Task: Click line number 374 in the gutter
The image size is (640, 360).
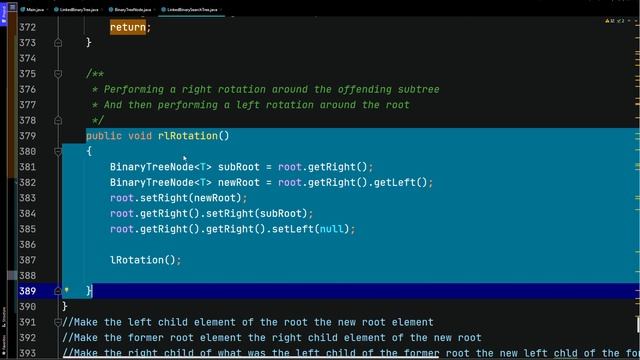Action: point(27,58)
